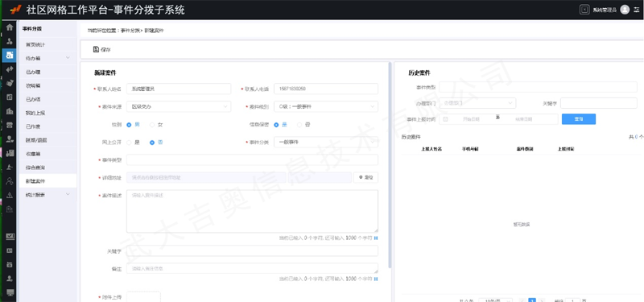Click the platform logo in the header
The height and width of the screenshot is (302, 644).
point(15,10)
